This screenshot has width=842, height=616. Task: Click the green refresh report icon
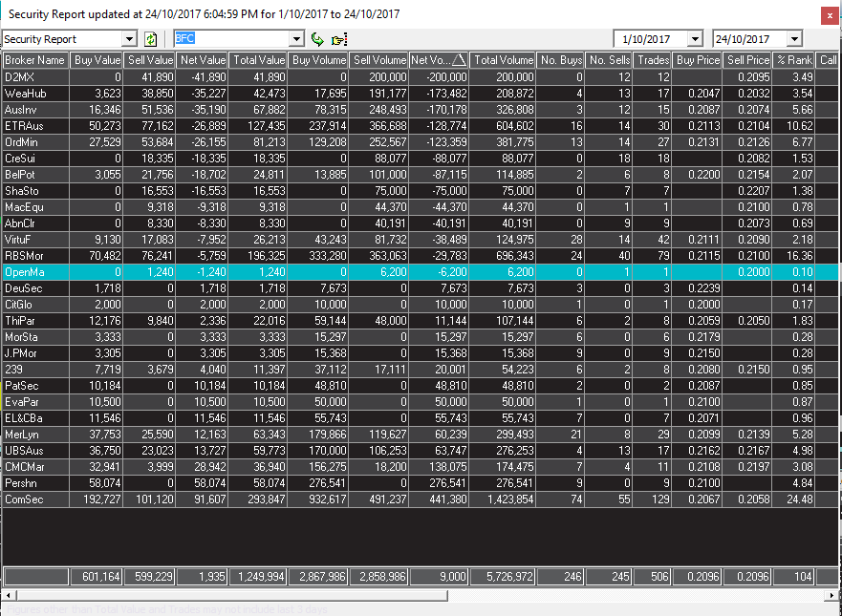coord(151,39)
